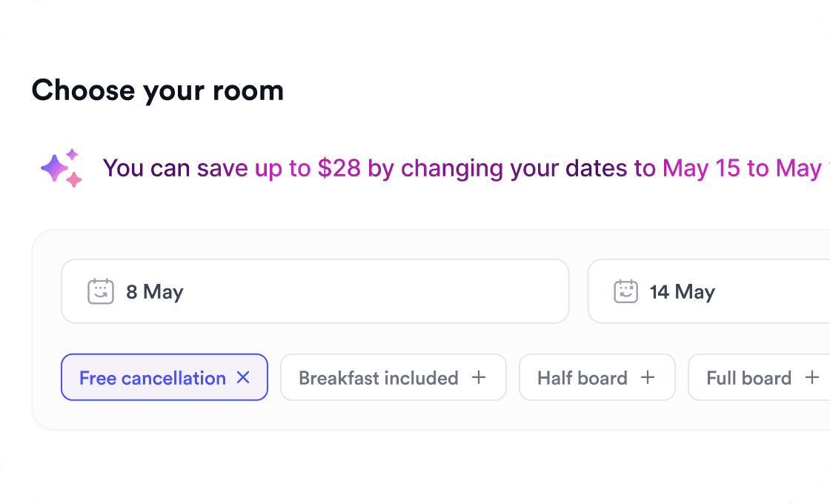Enable the Breakfast included filter label

(x=378, y=378)
